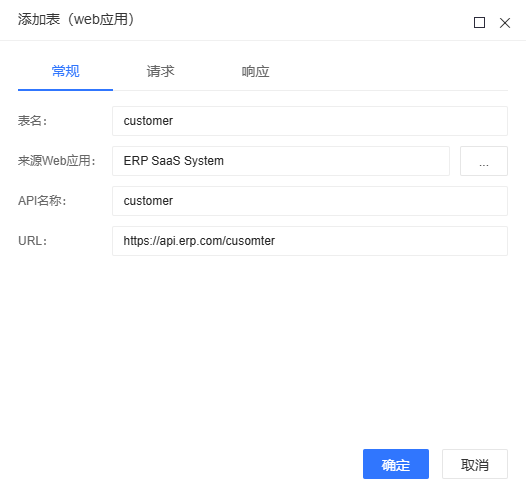This screenshot has width=526, height=485.
Task: Open the source web app browse (...) button
Action: (484, 161)
